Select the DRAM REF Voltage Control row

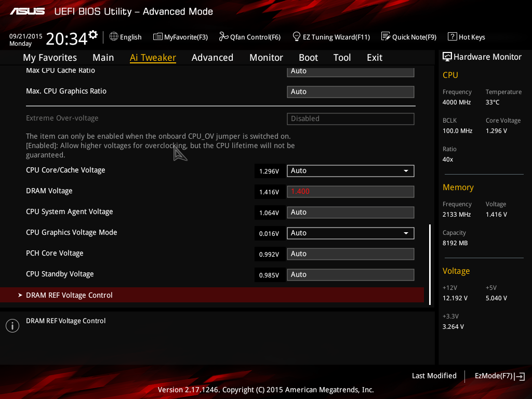click(212, 295)
